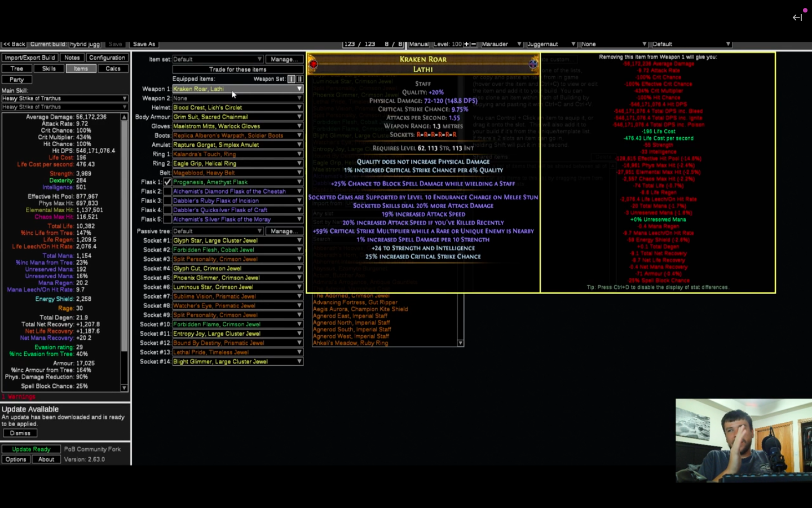Viewport: 812px width, 508px height.
Task: Switch to weapon set II
Action: (x=299, y=79)
